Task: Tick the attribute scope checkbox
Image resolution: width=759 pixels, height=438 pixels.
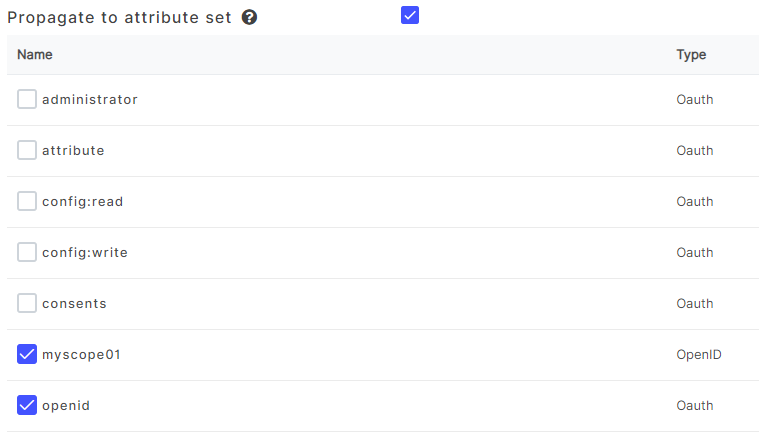Action: 27,151
